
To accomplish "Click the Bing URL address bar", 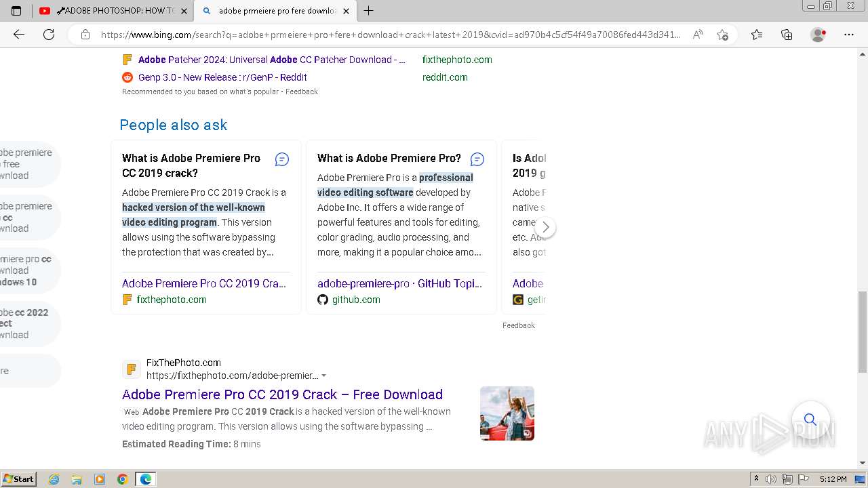I will click(390, 35).
